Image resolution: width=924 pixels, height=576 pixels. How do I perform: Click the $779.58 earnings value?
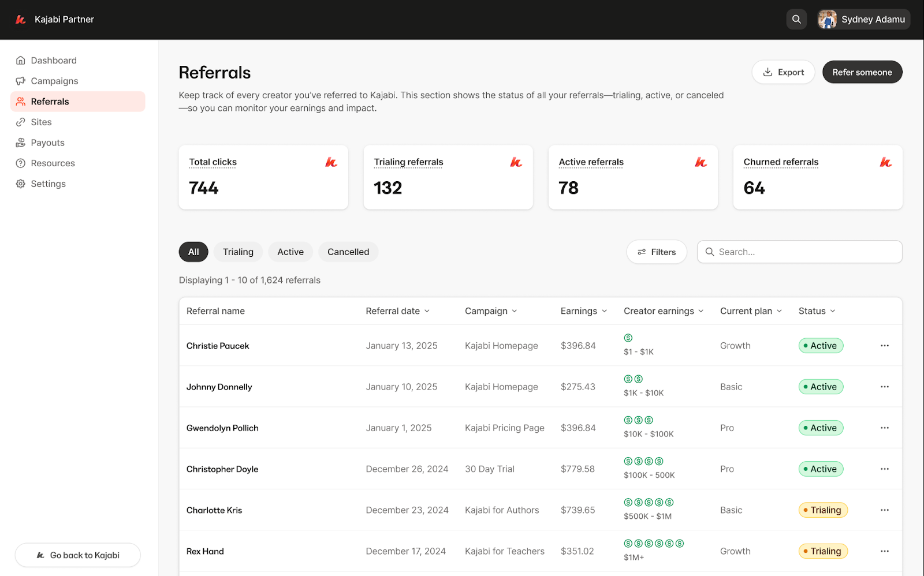(x=577, y=469)
